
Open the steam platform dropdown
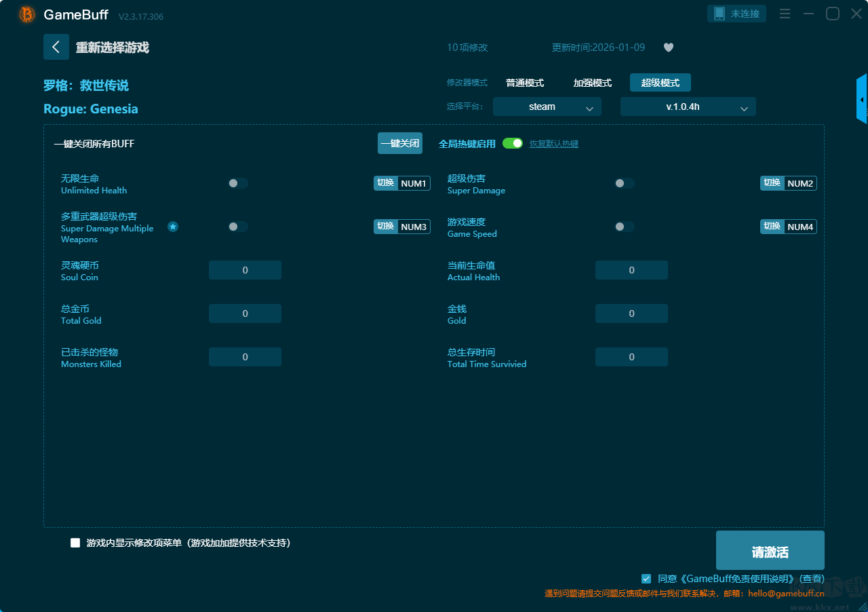547,107
